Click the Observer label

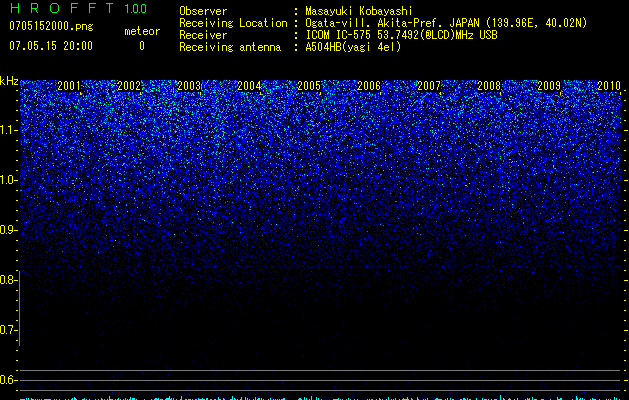[203, 11]
